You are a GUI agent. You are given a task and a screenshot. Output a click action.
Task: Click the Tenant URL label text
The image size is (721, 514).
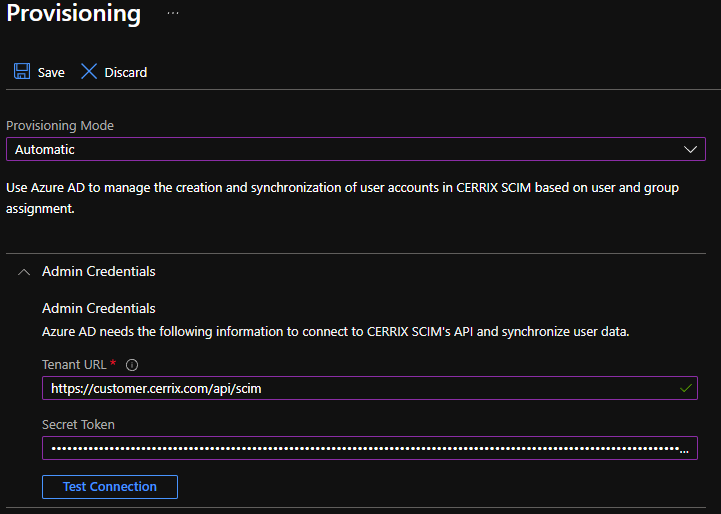pyautogui.click(x=74, y=365)
